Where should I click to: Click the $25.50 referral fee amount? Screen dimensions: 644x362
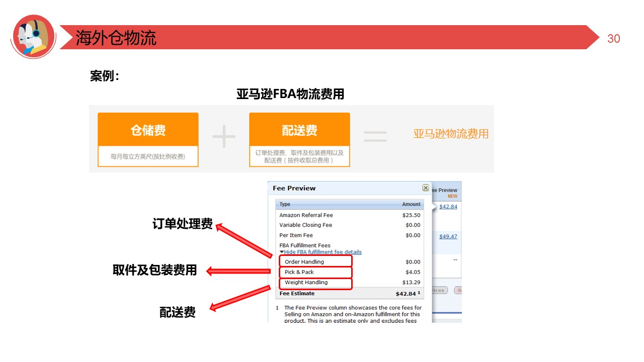coord(412,215)
